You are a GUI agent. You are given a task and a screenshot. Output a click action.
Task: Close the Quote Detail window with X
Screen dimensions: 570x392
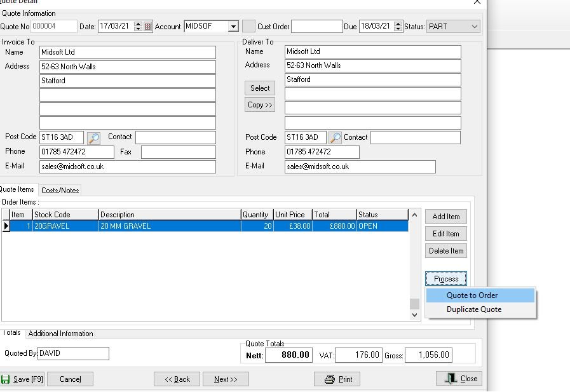pos(477,2)
